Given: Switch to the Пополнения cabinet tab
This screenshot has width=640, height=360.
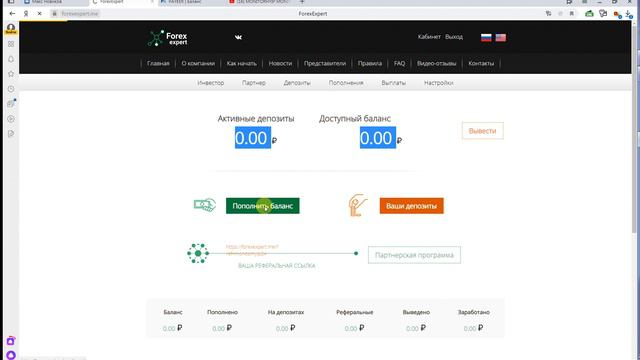Looking at the screenshot, I should pyautogui.click(x=346, y=83).
